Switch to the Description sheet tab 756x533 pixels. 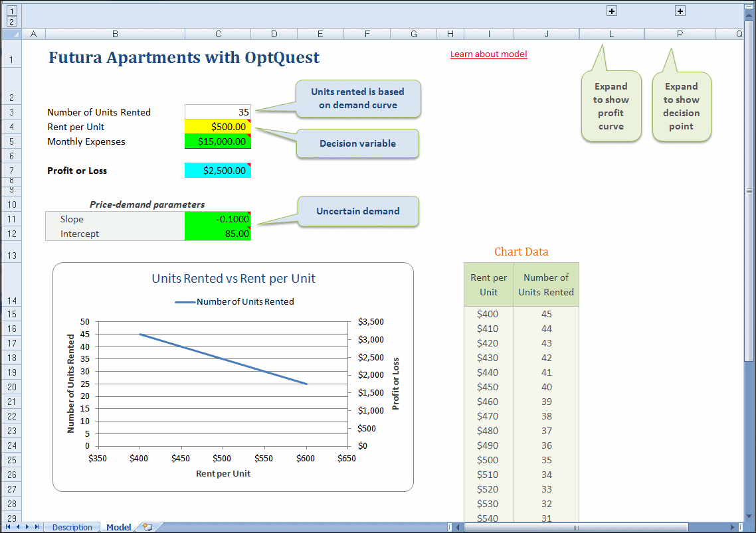(x=72, y=528)
